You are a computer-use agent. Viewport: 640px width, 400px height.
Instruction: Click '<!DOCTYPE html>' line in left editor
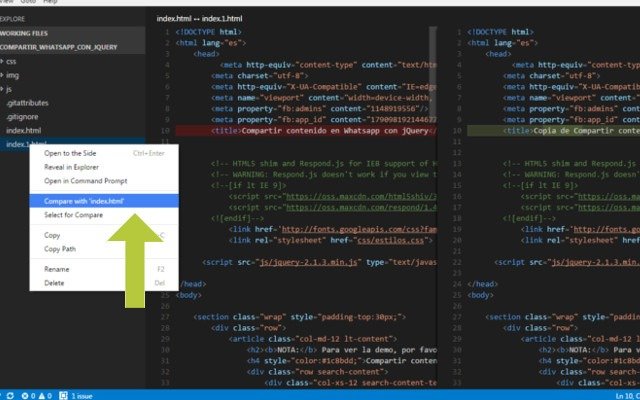coord(209,32)
